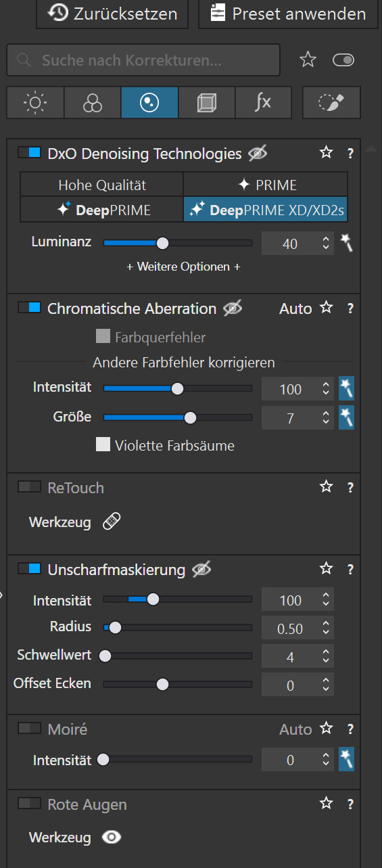
Task: Select the ReTouch bandage tool
Action: tap(112, 522)
